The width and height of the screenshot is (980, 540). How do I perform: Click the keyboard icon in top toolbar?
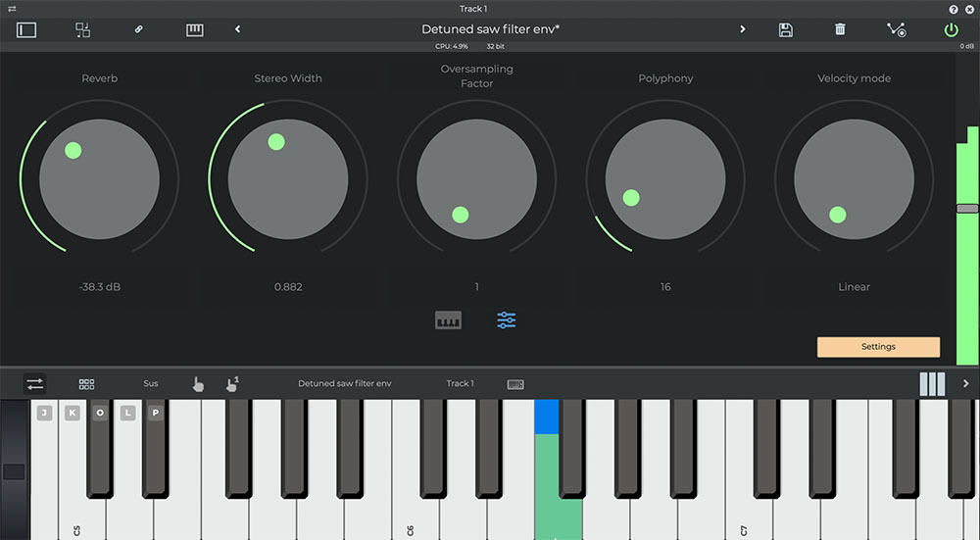point(195,29)
